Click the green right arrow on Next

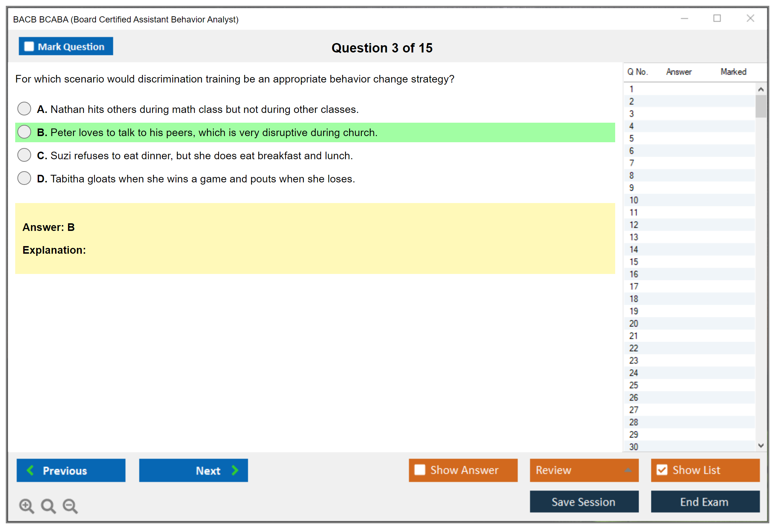(235, 470)
